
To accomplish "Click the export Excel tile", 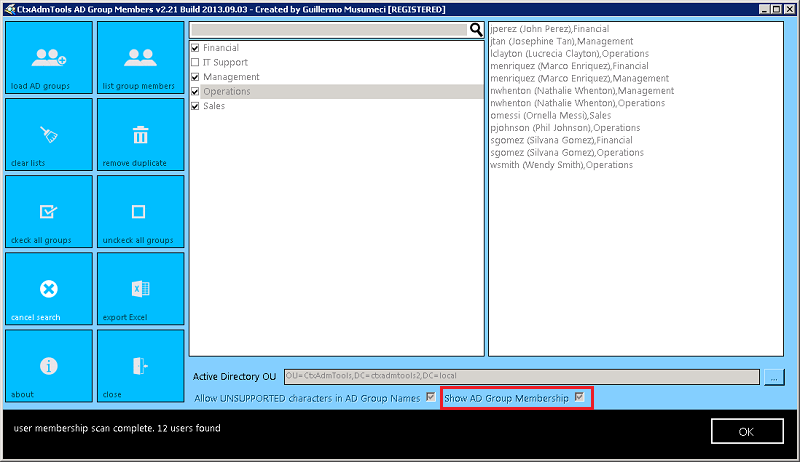I will pos(140,289).
